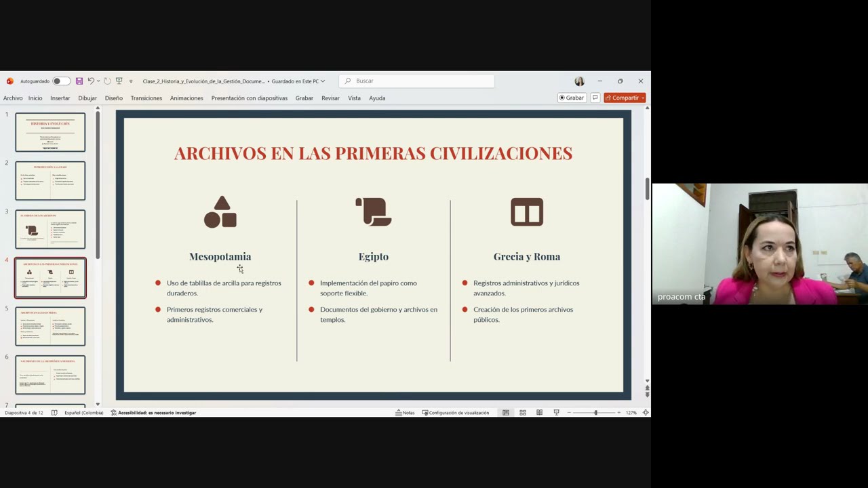Viewport: 868px width, 488px height.
Task: Click the Grecia y Roma heading text
Action: [x=527, y=256]
